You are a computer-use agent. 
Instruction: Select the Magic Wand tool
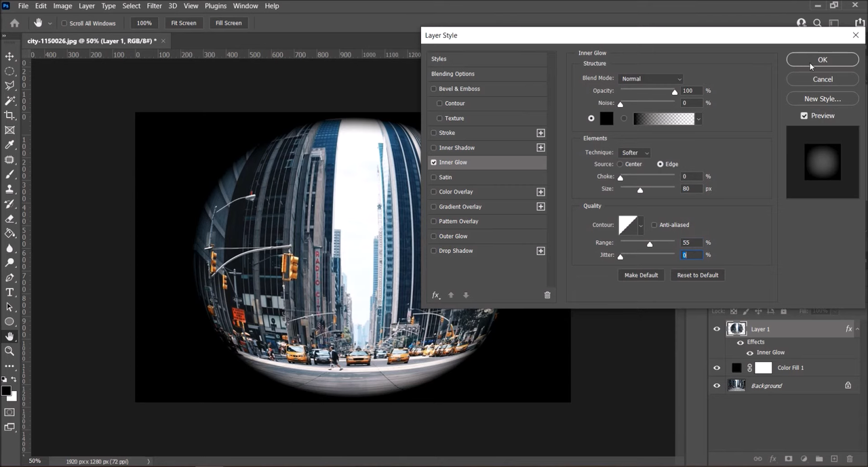point(9,101)
